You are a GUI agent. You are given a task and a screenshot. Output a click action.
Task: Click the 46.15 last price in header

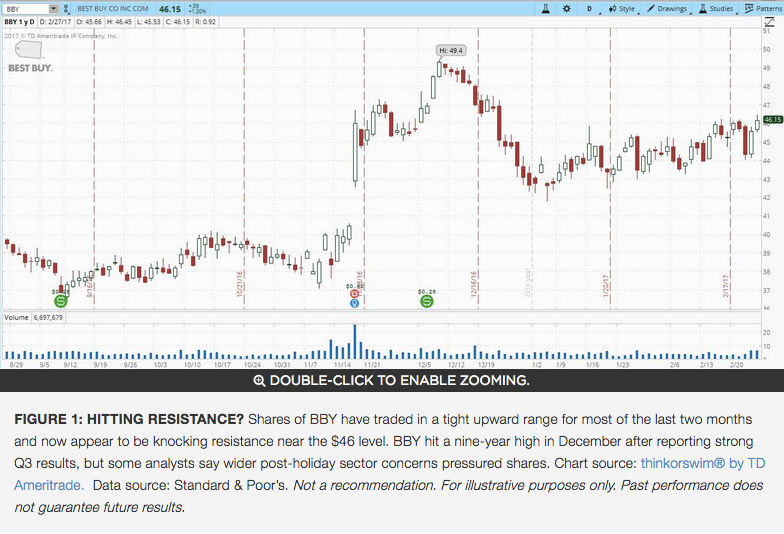point(170,9)
